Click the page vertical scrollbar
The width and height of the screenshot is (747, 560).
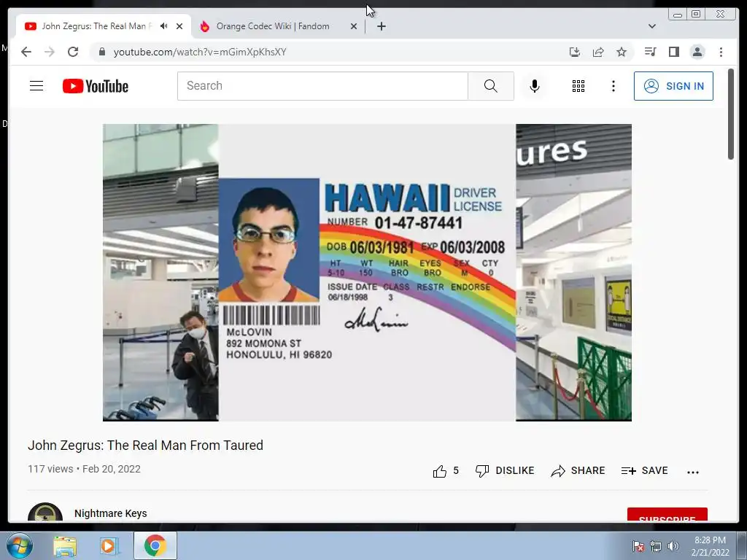(731, 114)
